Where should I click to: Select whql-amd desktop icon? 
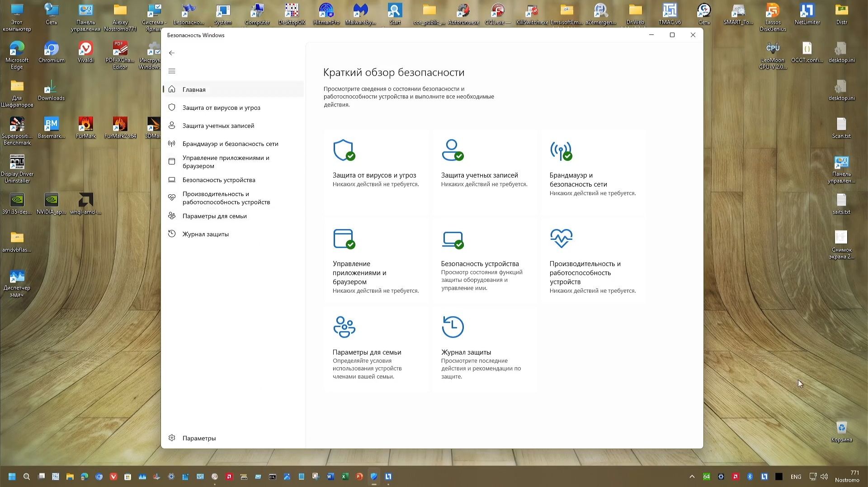pos(85,204)
